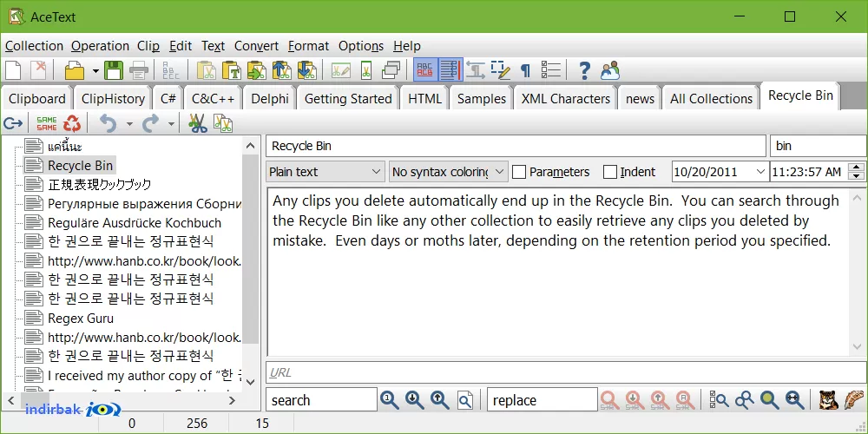This screenshot has width=868, height=434.
Task: Toggle the checklist magnifier search options icon
Action: click(x=720, y=399)
